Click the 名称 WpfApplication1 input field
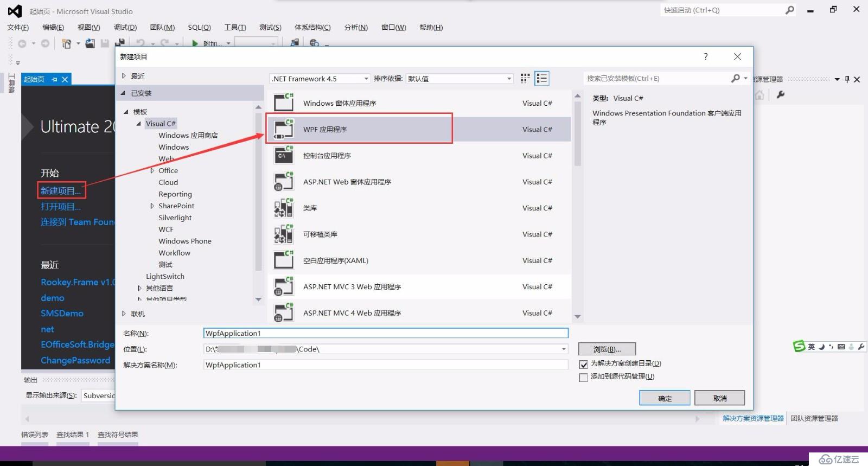 [x=386, y=333]
